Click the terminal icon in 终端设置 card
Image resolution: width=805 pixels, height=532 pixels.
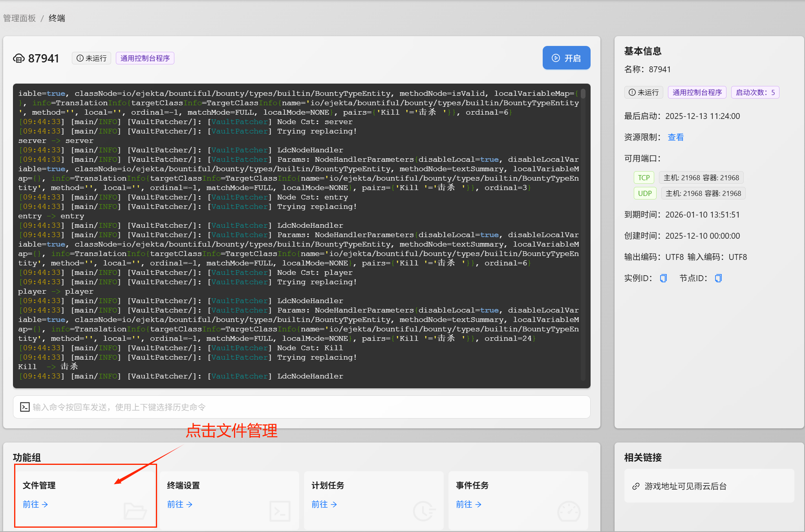pyautogui.click(x=280, y=511)
